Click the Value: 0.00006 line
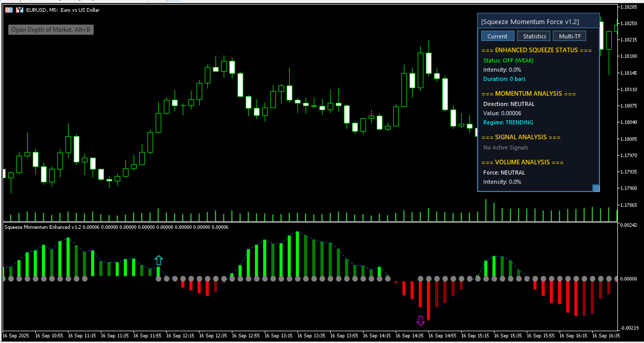644x343 pixels. [x=502, y=113]
